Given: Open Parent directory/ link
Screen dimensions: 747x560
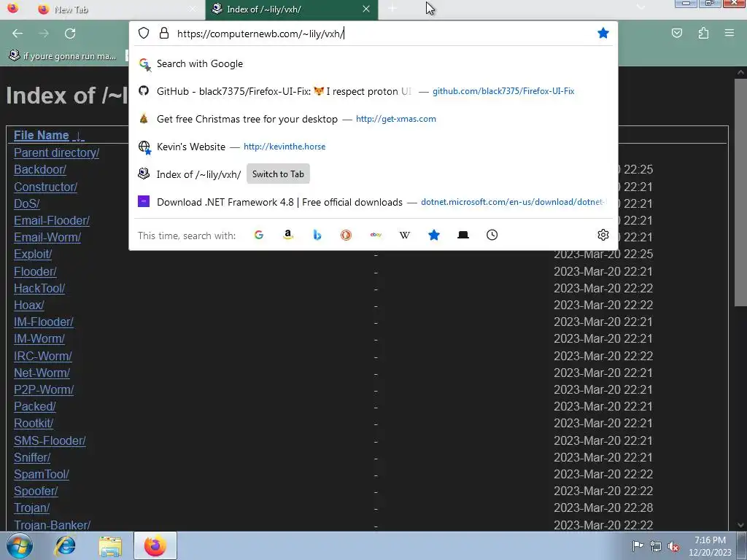Looking at the screenshot, I should point(56,153).
